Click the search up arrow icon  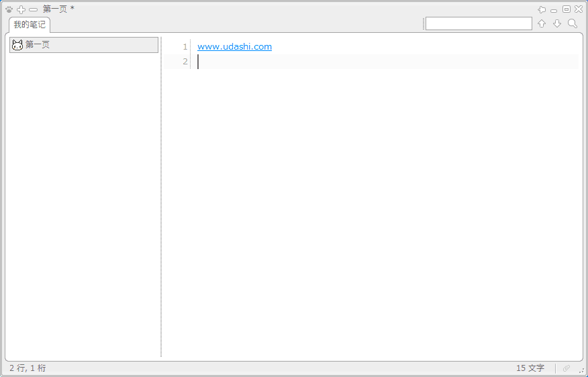pyautogui.click(x=542, y=23)
